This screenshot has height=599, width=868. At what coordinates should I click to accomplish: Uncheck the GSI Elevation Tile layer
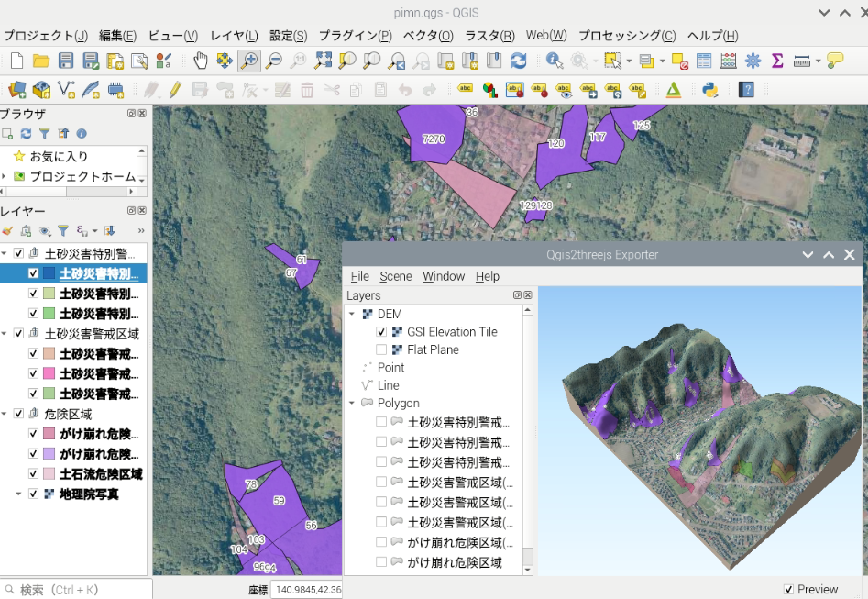click(381, 332)
